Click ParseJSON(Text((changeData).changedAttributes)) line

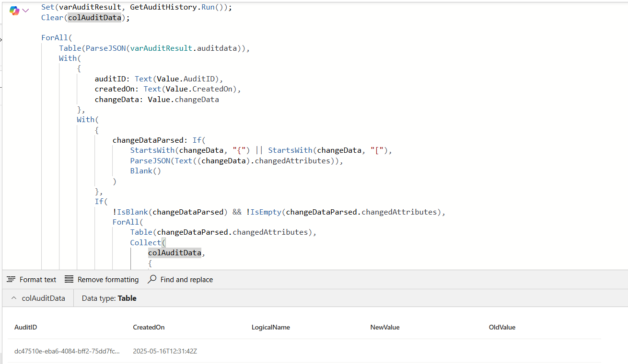click(x=237, y=161)
